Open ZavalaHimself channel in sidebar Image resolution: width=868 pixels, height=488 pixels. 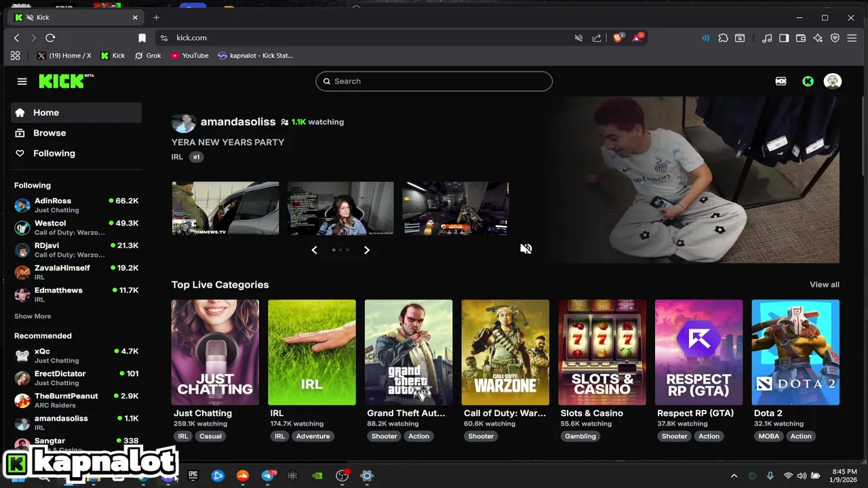pos(76,272)
